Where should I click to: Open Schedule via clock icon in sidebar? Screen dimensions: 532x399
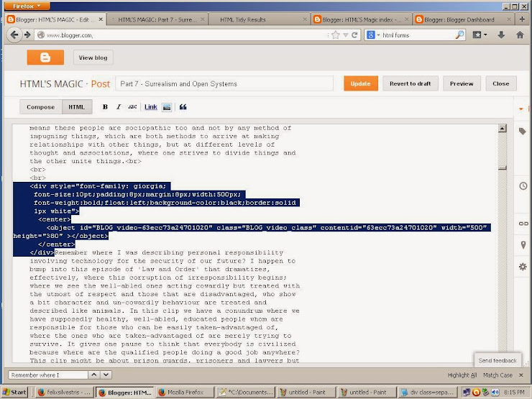(523, 185)
